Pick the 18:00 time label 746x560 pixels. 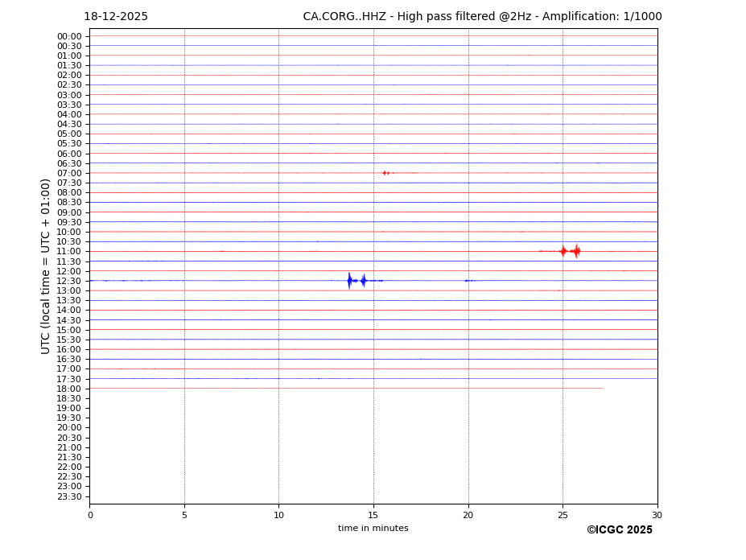tap(69, 389)
